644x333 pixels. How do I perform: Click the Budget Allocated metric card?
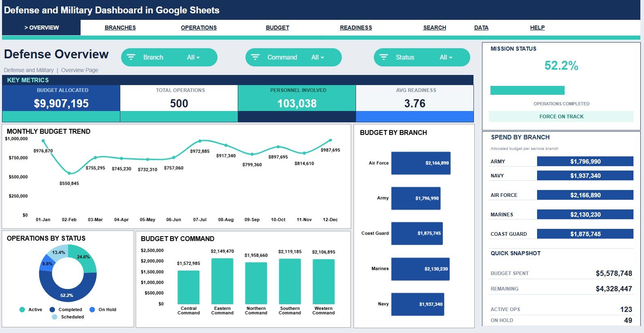pos(61,103)
